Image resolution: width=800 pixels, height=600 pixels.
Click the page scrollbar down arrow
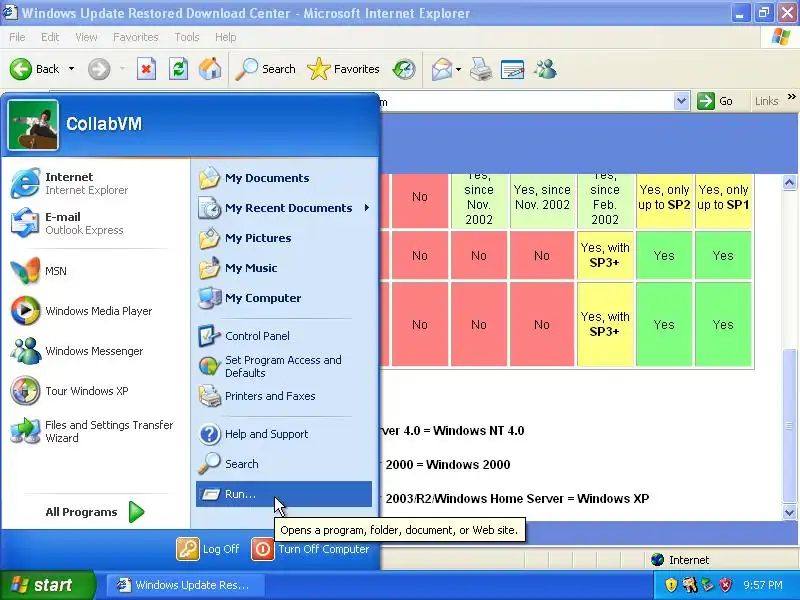789,512
